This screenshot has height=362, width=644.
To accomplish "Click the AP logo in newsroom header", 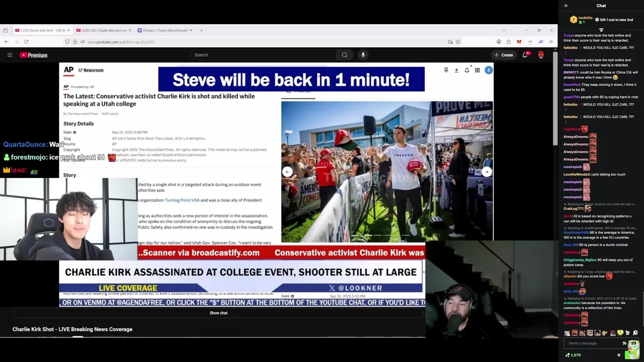I will [x=69, y=70].
